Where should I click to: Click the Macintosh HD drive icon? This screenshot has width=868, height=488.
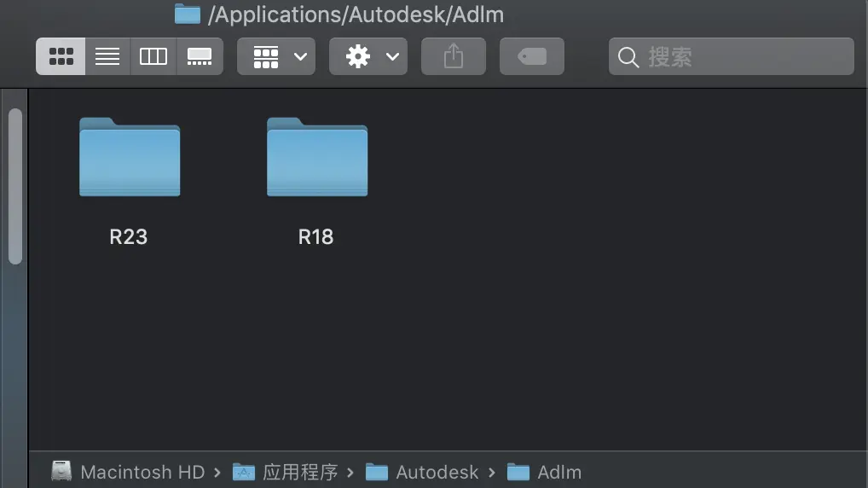tap(61, 472)
